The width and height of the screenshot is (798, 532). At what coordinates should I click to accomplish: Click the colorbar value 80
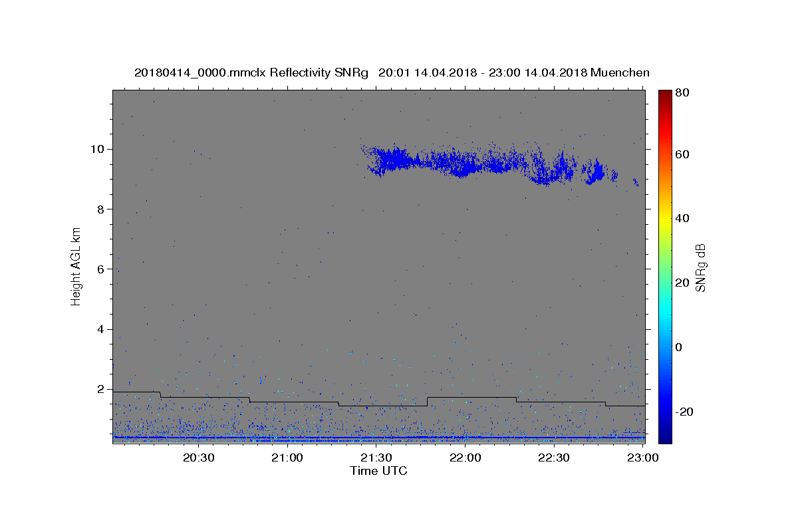click(684, 92)
